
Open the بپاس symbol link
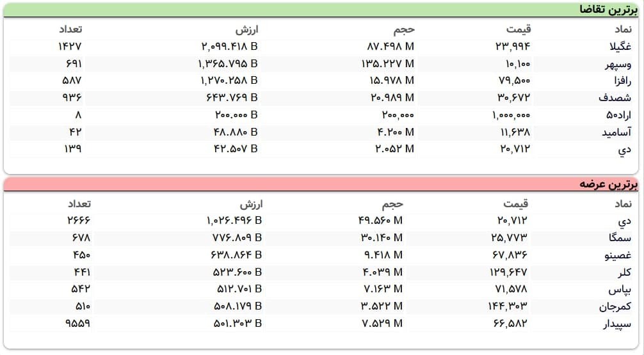620,289
